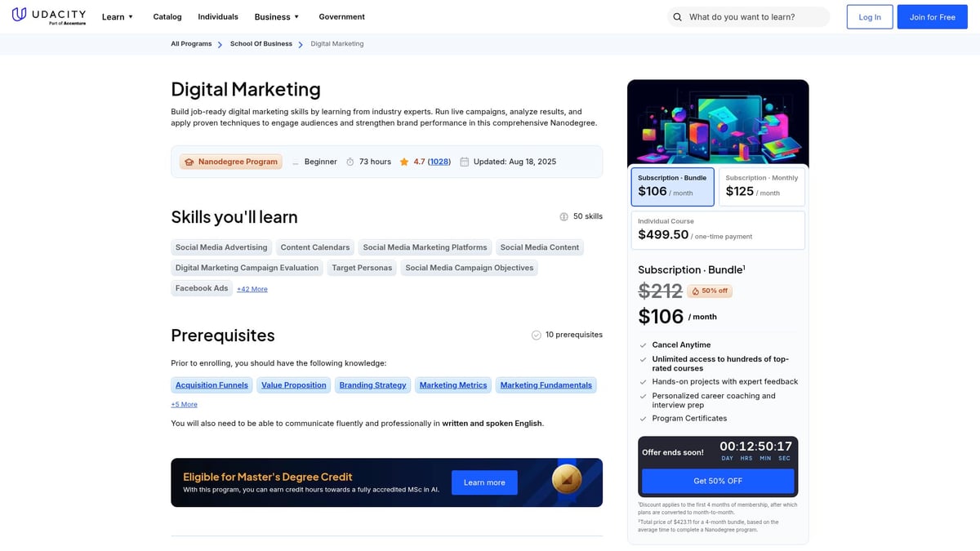Click the program hero illustration thumbnail
Viewport: 980px width, 551px height.
point(718,122)
